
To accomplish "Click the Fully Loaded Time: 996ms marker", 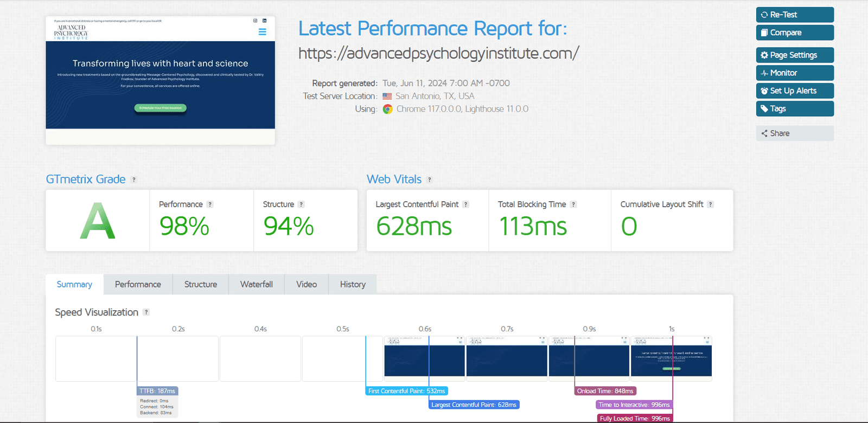I will (x=635, y=418).
